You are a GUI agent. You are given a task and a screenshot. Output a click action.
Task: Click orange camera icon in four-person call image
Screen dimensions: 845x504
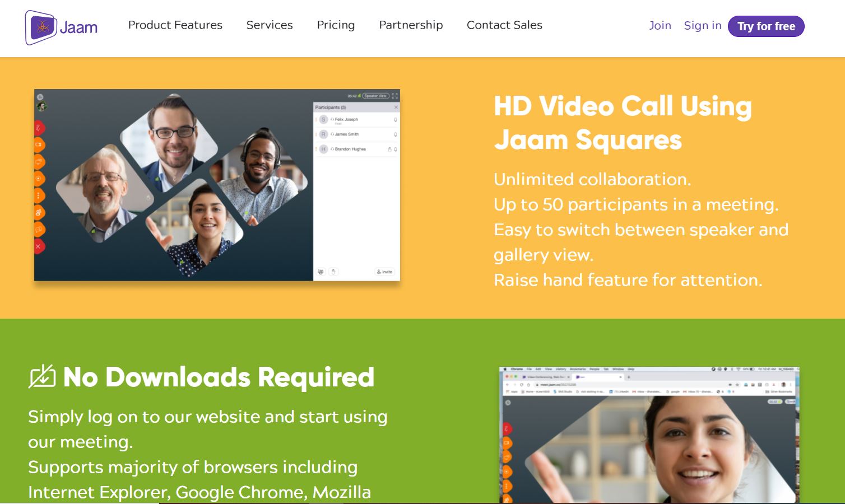[x=39, y=145]
